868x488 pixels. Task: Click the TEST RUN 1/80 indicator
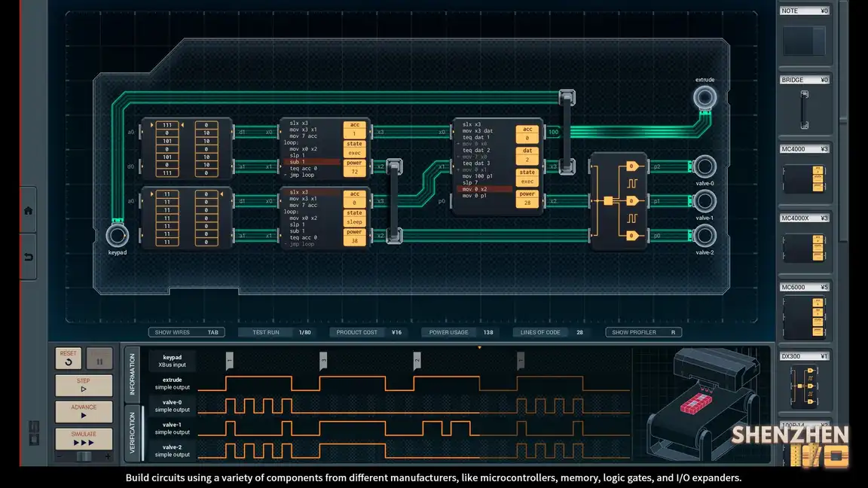pos(277,333)
